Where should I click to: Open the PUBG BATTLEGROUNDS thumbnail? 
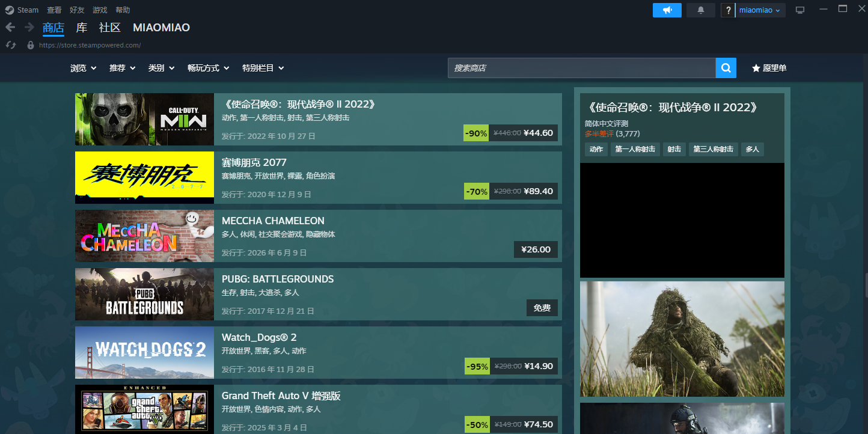pyautogui.click(x=144, y=294)
